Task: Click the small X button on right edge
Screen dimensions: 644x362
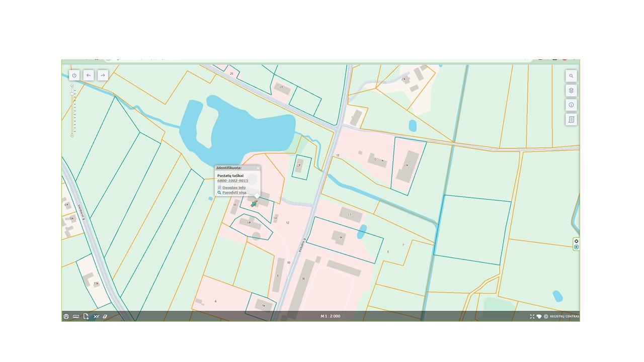Action: coord(576,241)
